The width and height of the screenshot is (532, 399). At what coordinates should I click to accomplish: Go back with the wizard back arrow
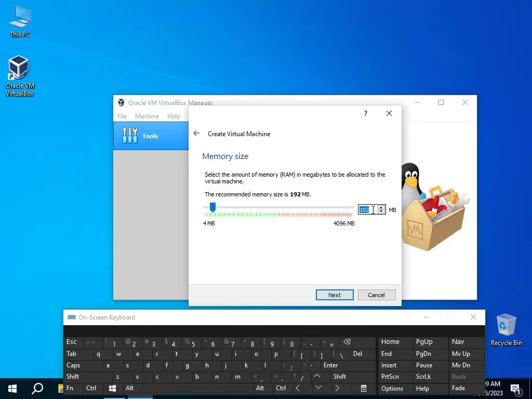[x=196, y=134]
